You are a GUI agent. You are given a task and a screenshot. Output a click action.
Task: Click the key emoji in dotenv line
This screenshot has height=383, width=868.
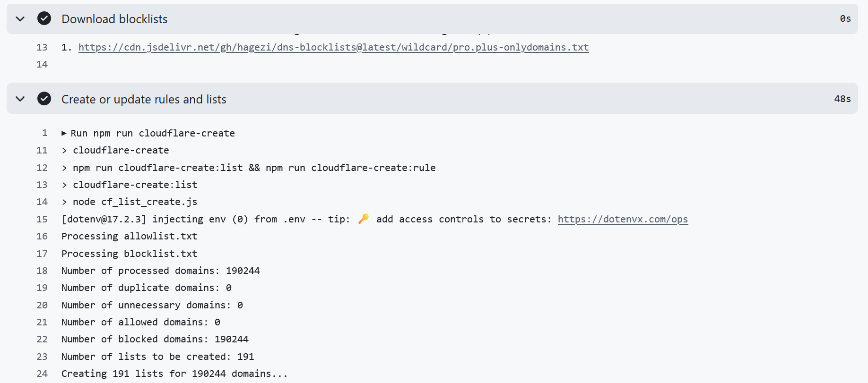coord(364,219)
